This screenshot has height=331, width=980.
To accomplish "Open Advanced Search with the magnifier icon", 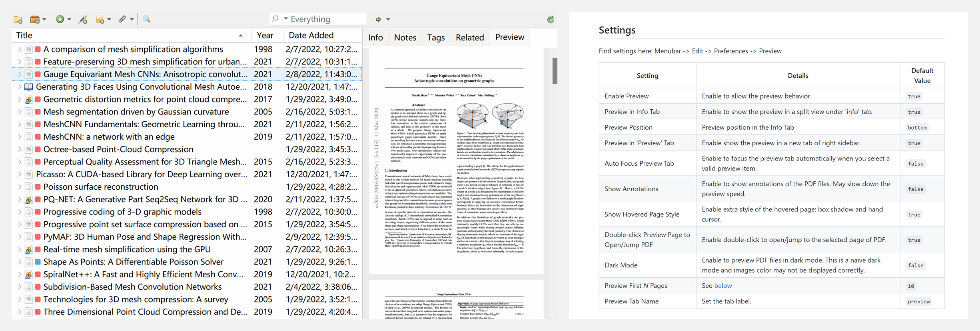I will click(x=147, y=19).
